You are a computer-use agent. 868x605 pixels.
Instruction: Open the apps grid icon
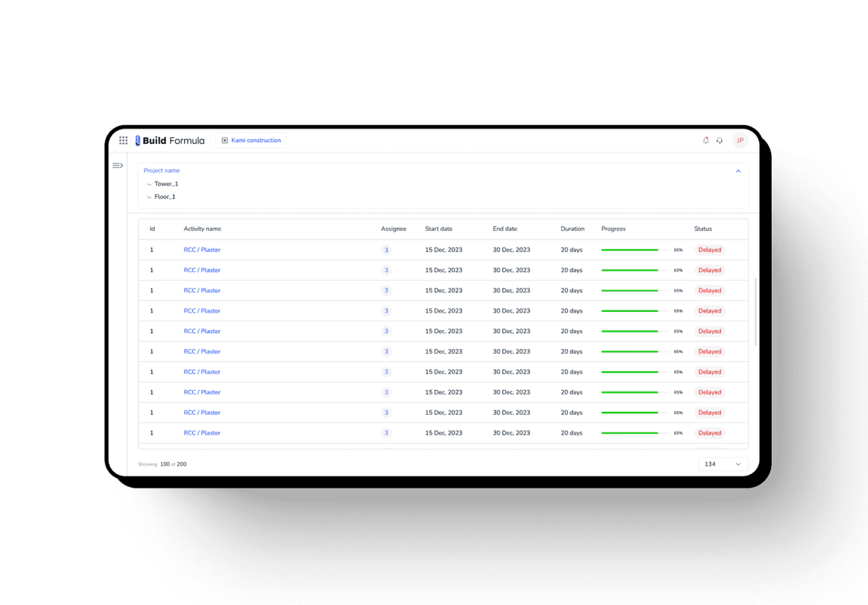point(123,140)
